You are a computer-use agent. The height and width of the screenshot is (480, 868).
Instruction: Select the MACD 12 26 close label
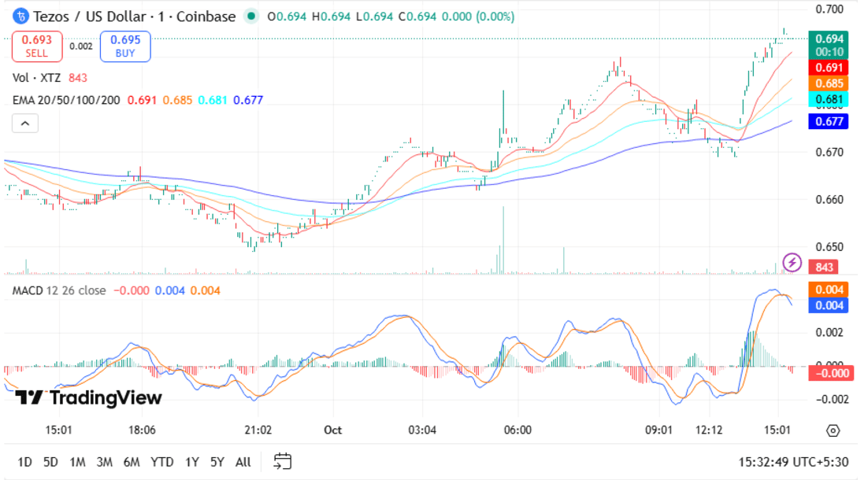click(59, 291)
